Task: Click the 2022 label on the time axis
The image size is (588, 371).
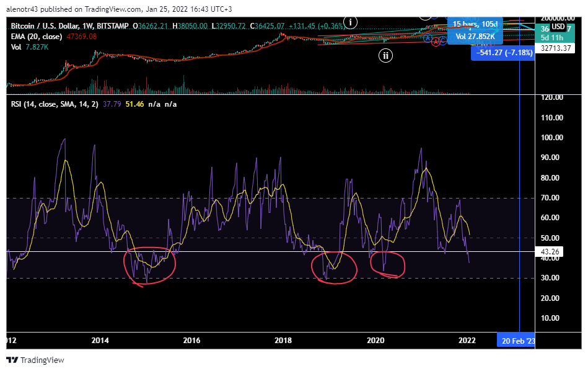Action: click(x=467, y=341)
